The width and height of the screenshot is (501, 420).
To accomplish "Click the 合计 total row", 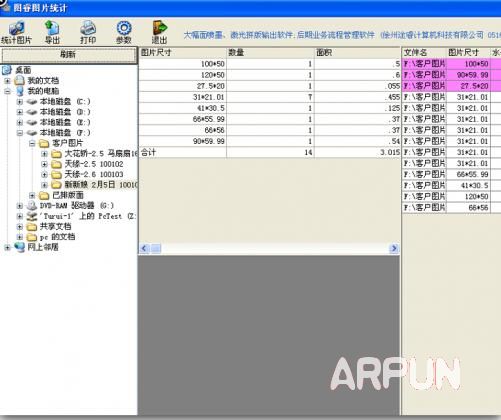I will click(x=270, y=152).
